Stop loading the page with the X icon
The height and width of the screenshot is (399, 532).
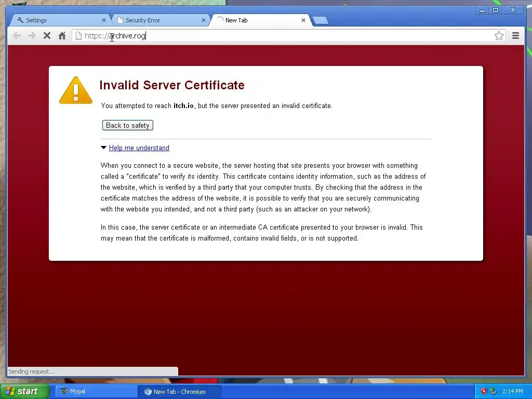point(47,36)
